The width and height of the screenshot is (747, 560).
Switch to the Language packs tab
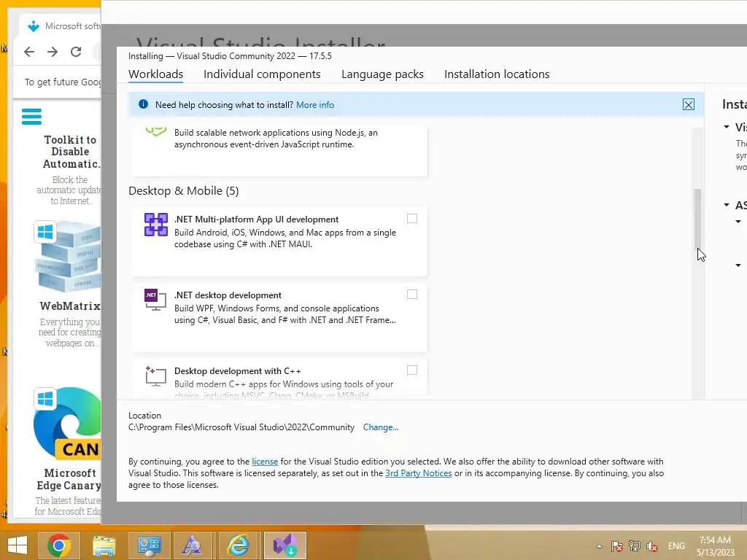pyautogui.click(x=382, y=74)
